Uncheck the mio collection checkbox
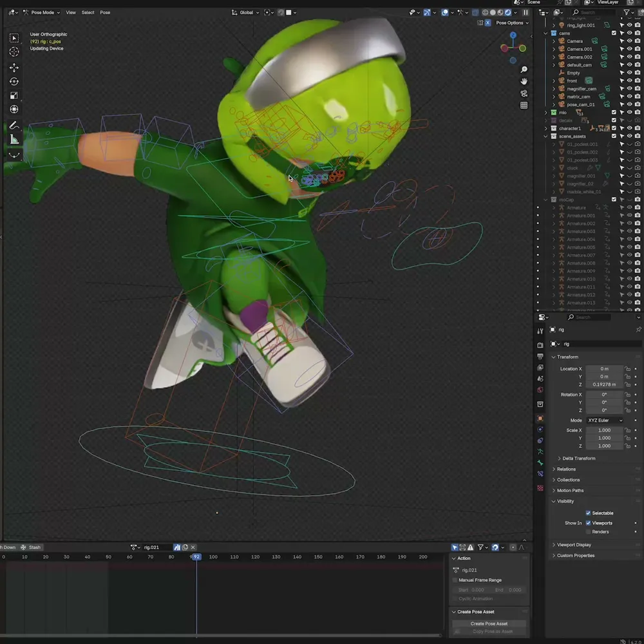 pos(614,112)
